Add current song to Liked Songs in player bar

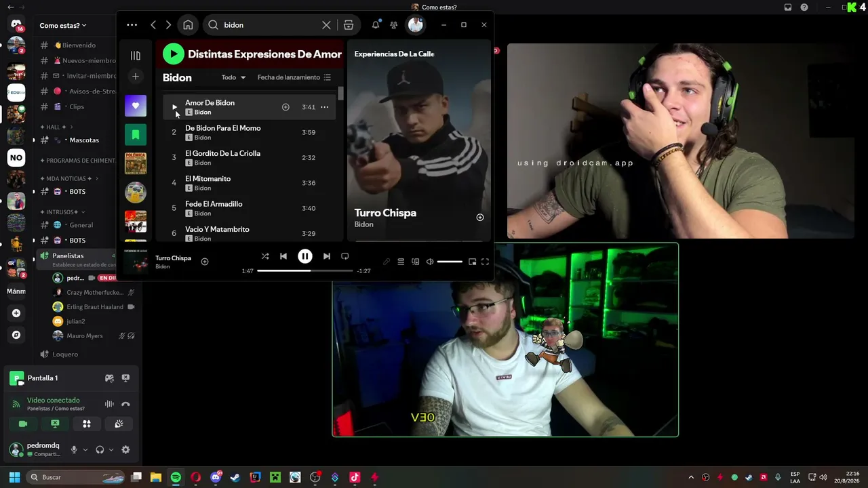[x=205, y=262]
